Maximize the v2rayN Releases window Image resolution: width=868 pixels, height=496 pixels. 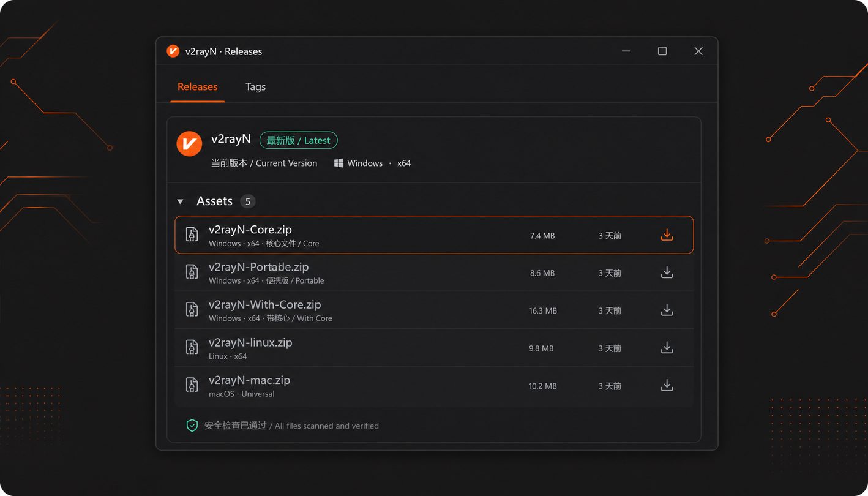pos(662,51)
